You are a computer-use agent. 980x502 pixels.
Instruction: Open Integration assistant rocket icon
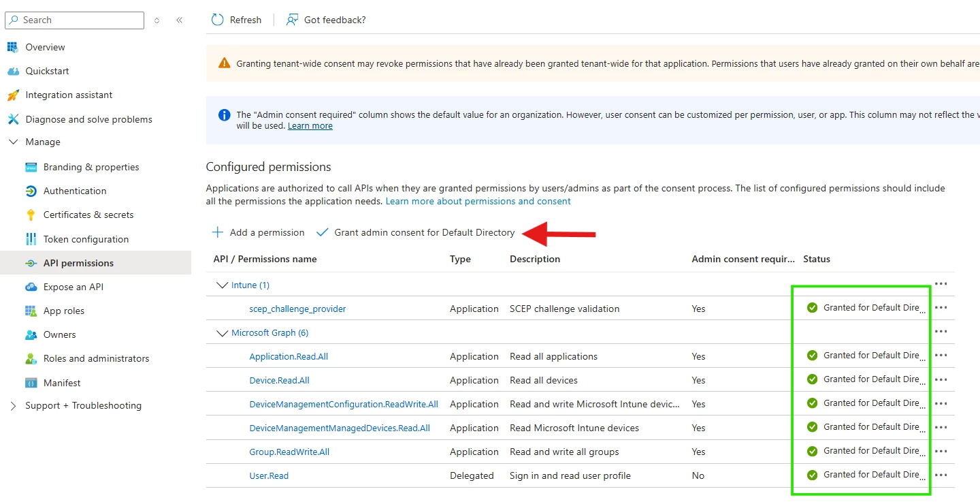[13, 95]
